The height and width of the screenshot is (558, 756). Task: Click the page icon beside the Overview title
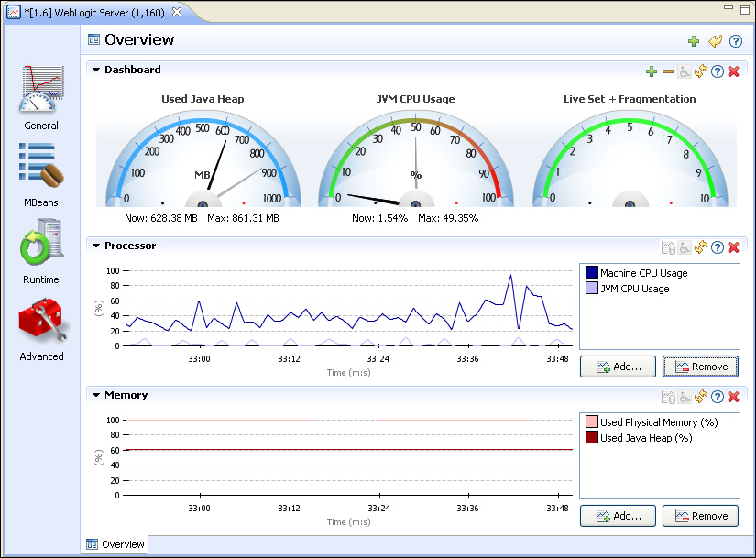93,39
